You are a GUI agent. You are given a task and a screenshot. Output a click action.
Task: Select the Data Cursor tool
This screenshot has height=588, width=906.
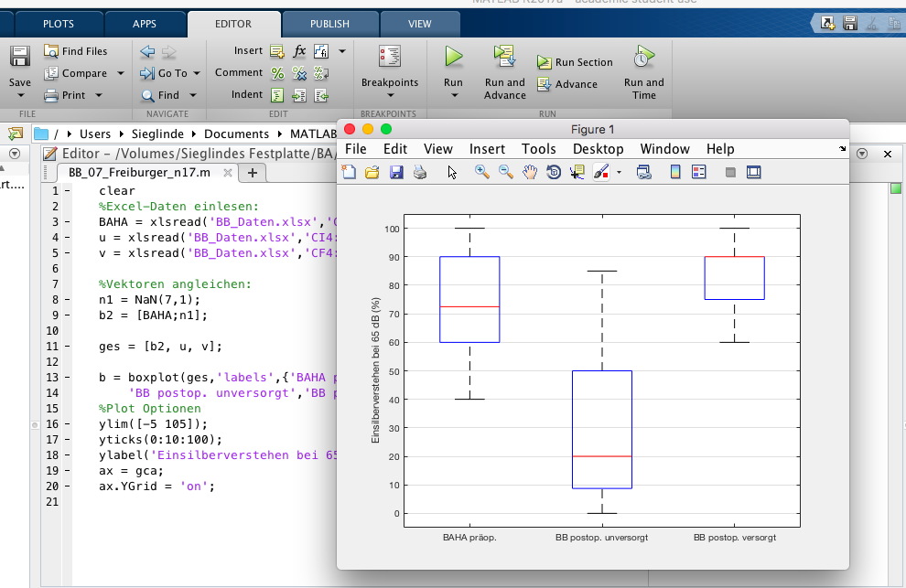[x=577, y=172]
